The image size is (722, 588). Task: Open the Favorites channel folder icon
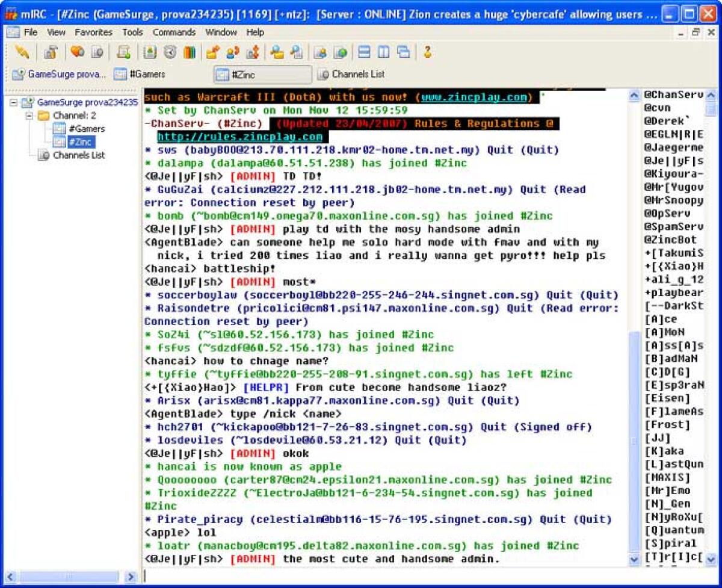coord(76,52)
